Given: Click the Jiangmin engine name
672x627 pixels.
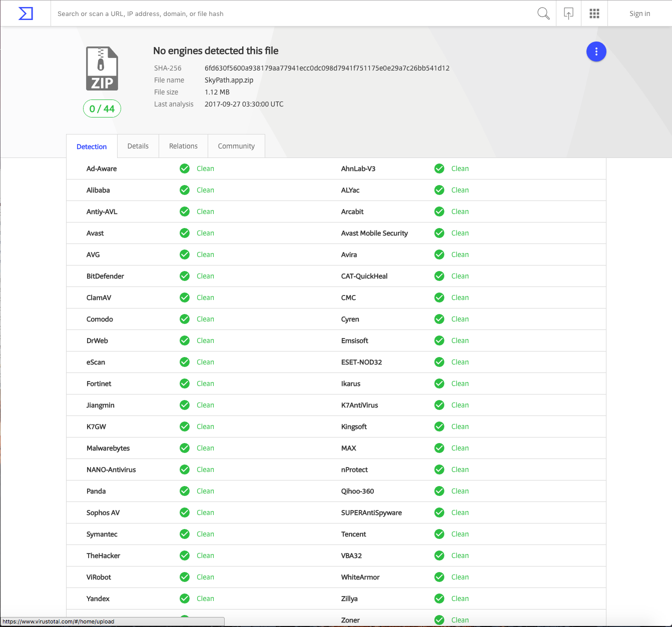Looking at the screenshot, I should (100, 405).
